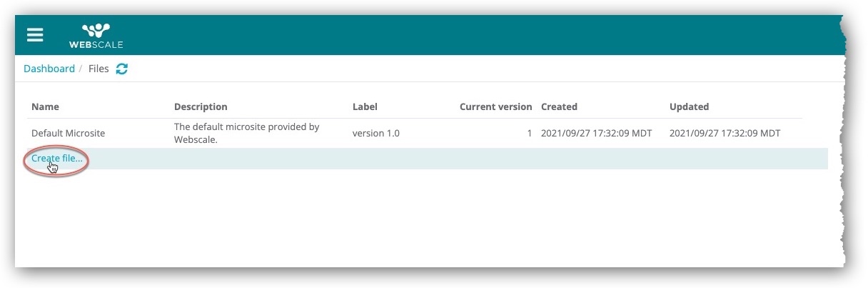The height and width of the screenshot is (288, 868).
Task: Click the Current version column header
Action: pyautogui.click(x=495, y=106)
